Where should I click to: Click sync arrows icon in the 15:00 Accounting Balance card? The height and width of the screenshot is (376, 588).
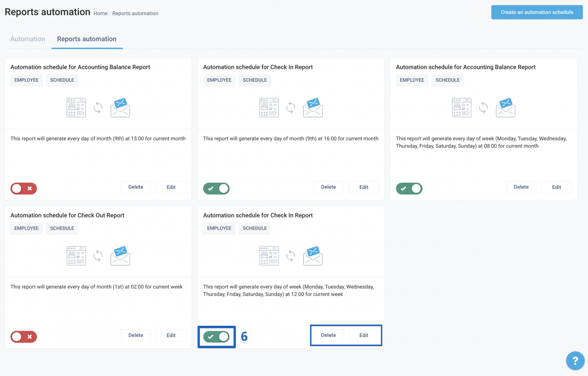98,107
